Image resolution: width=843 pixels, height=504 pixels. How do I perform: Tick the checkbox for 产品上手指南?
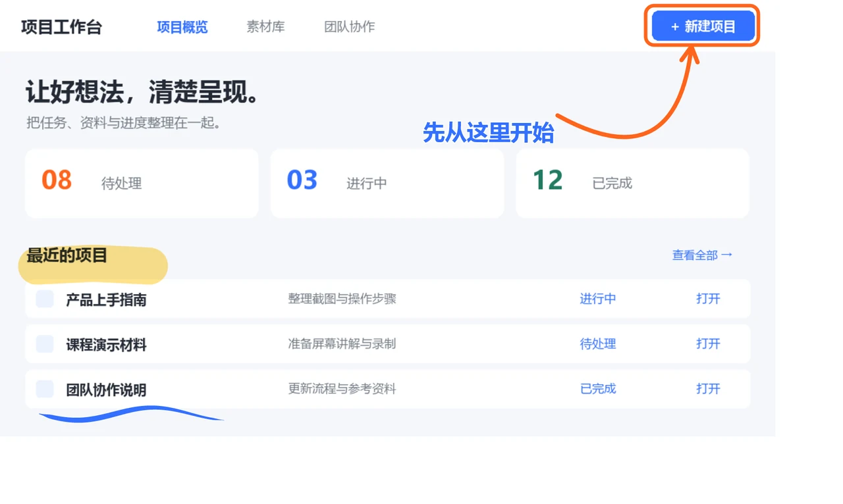click(45, 299)
